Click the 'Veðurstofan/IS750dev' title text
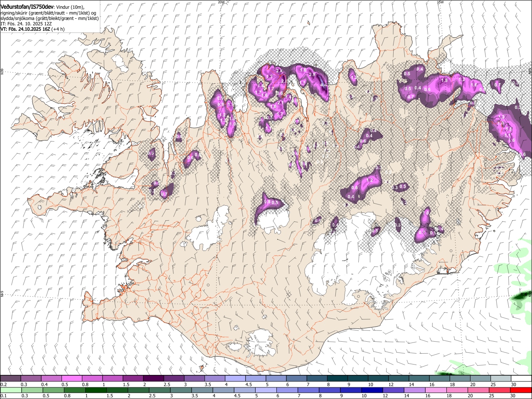Image resolution: width=532 pixels, height=399 pixels. click(x=26, y=6)
